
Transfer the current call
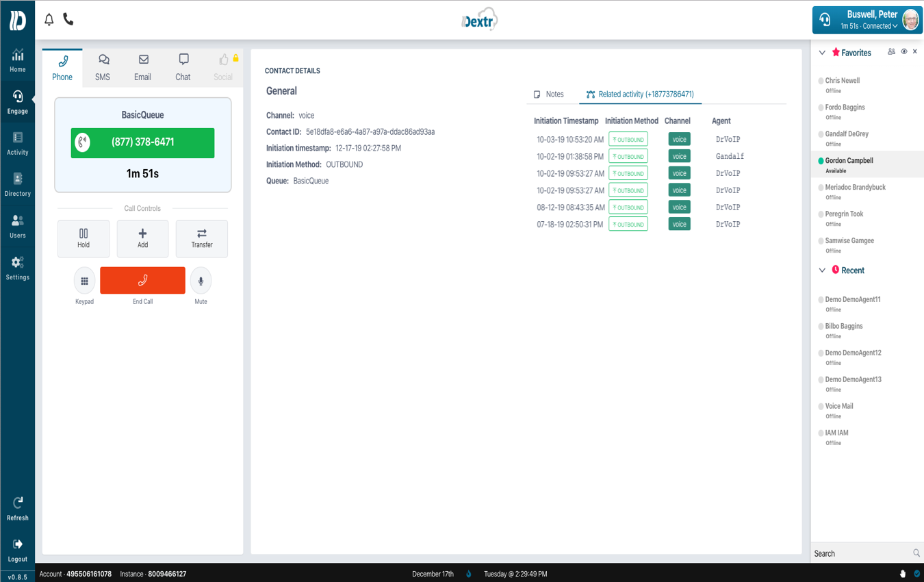[202, 238]
